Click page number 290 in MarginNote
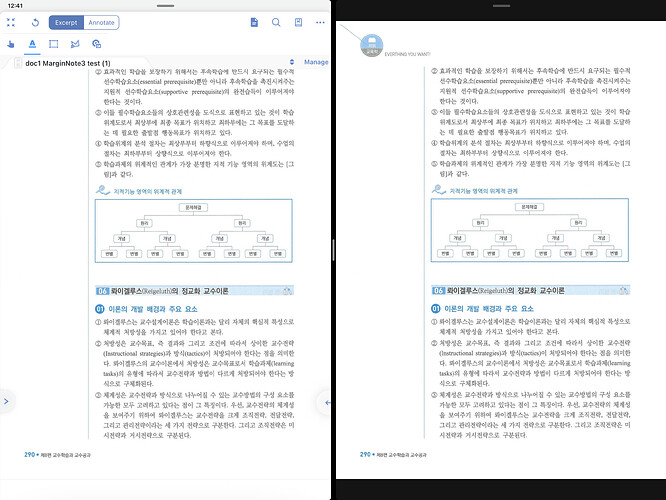Screen dimensions: 666x500 (x=29, y=455)
